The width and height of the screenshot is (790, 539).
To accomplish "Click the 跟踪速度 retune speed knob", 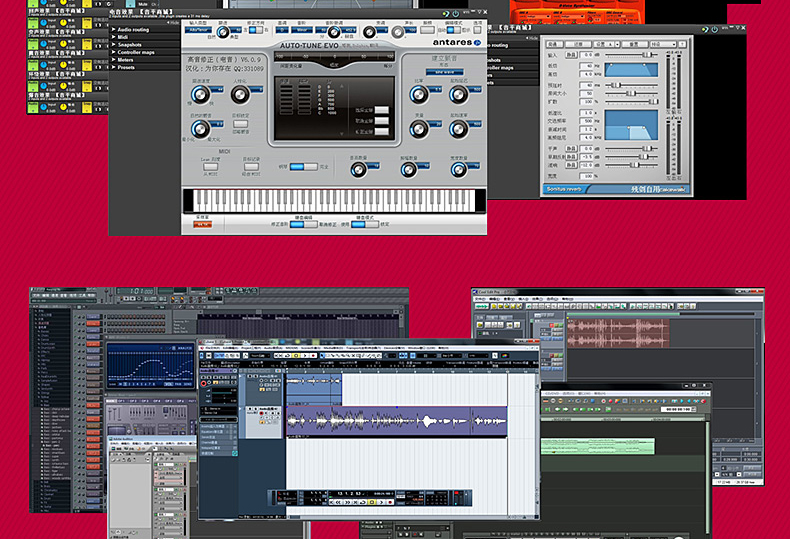I will click(x=200, y=94).
